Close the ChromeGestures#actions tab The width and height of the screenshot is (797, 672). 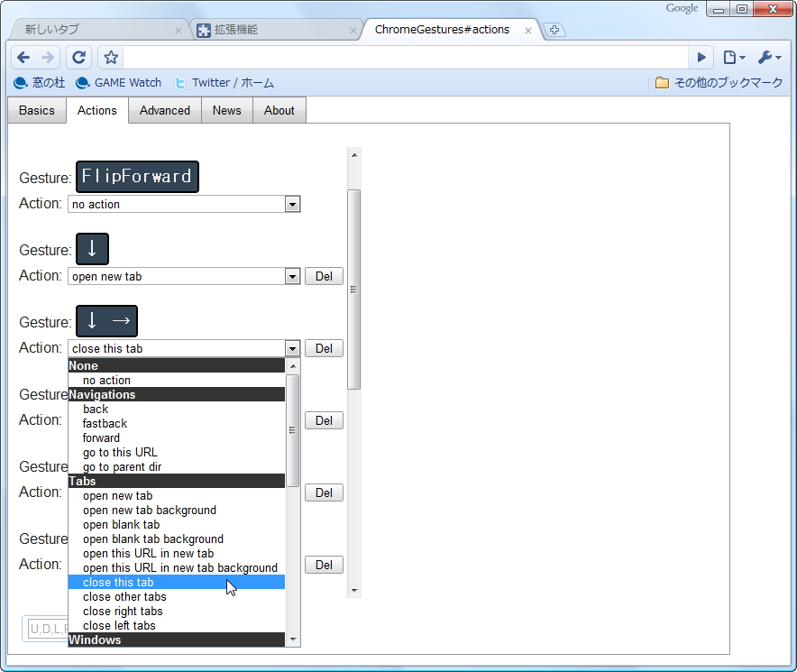(528, 31)
